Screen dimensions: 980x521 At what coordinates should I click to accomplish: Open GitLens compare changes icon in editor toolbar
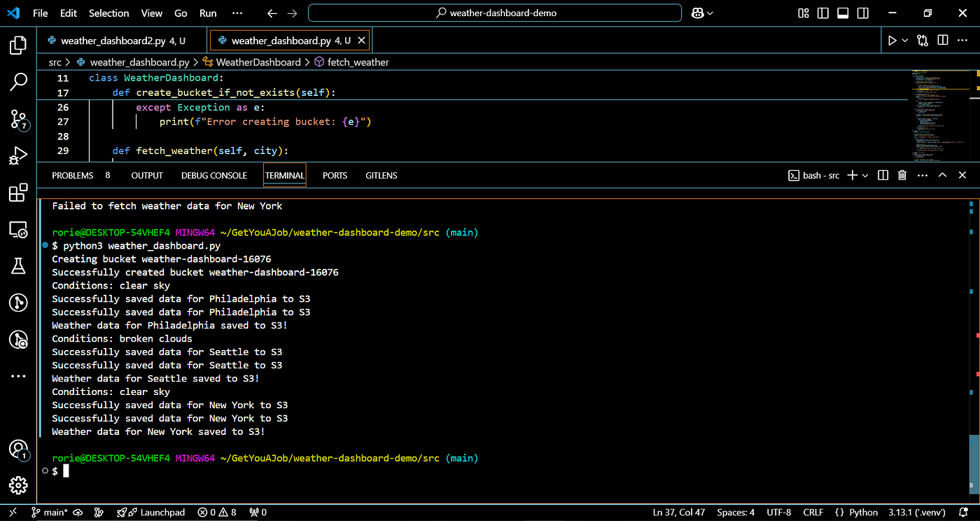click(x=923, y=41)
